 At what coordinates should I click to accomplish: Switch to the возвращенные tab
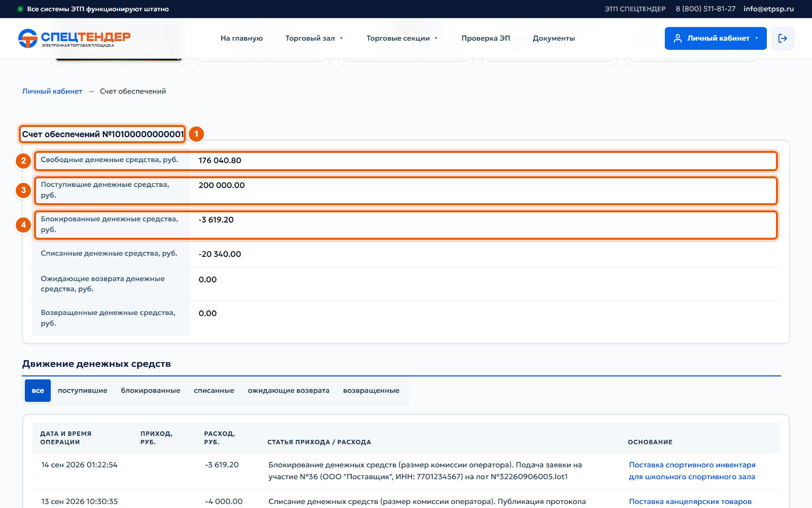(371, 391)
